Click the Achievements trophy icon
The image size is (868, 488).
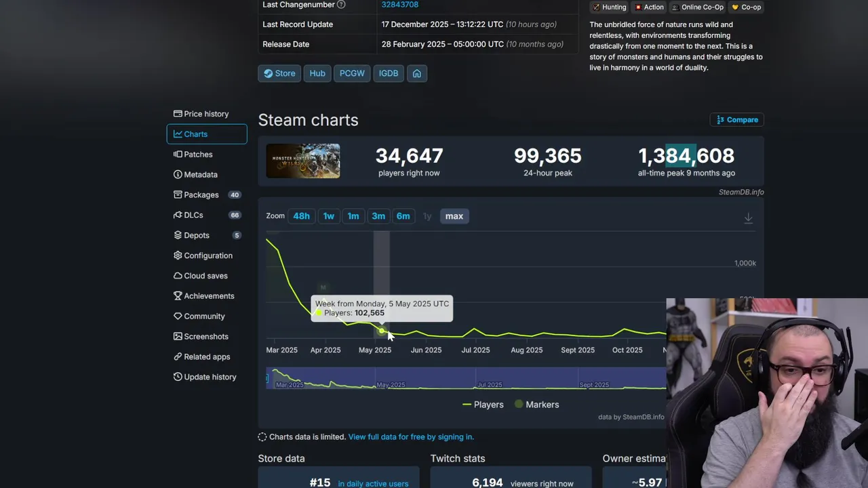(178, 296)
